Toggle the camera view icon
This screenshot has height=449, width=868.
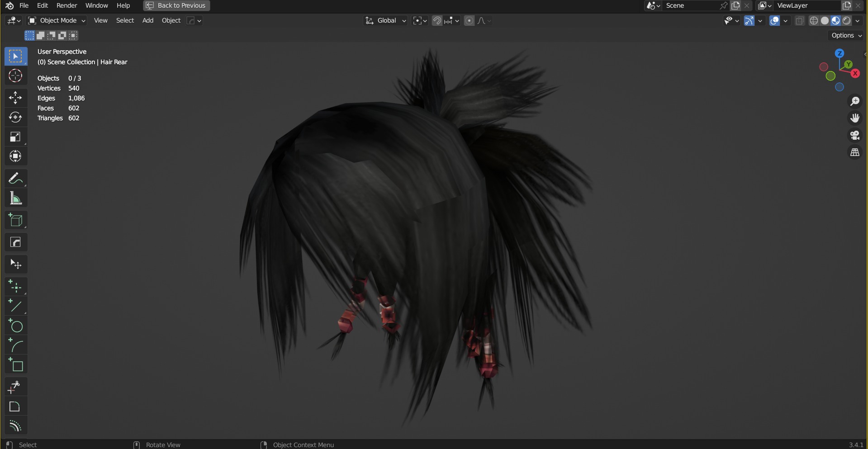pyautogui.click(x=854, y=136)
